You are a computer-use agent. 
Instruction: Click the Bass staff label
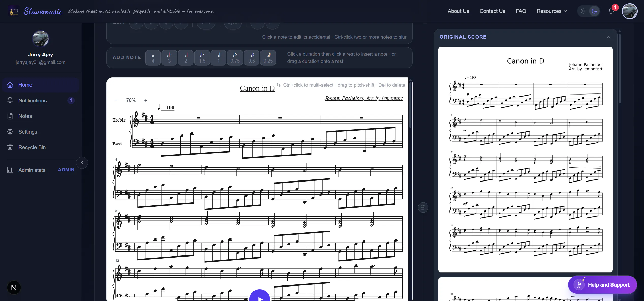pos(117,144)
